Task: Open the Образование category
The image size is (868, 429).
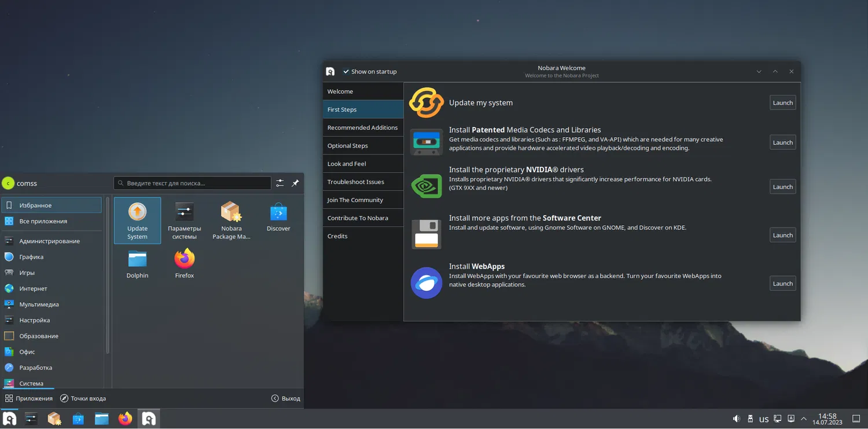Action: pos(52,336)
